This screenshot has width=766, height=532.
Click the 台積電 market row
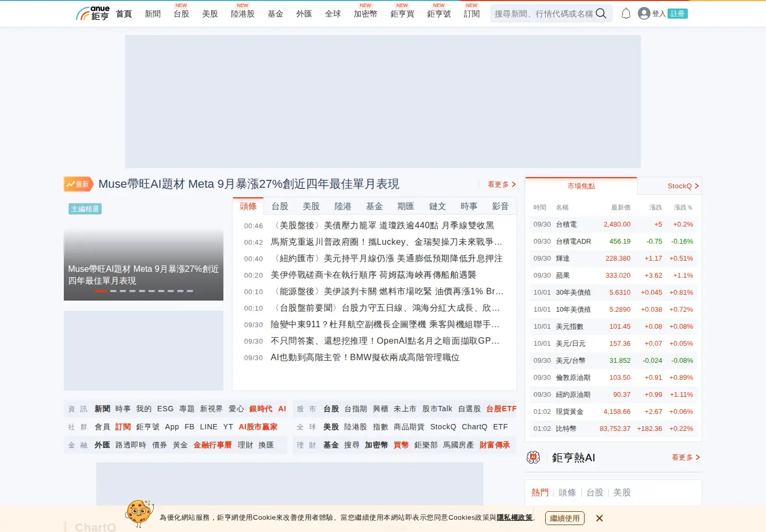[613, 225]
